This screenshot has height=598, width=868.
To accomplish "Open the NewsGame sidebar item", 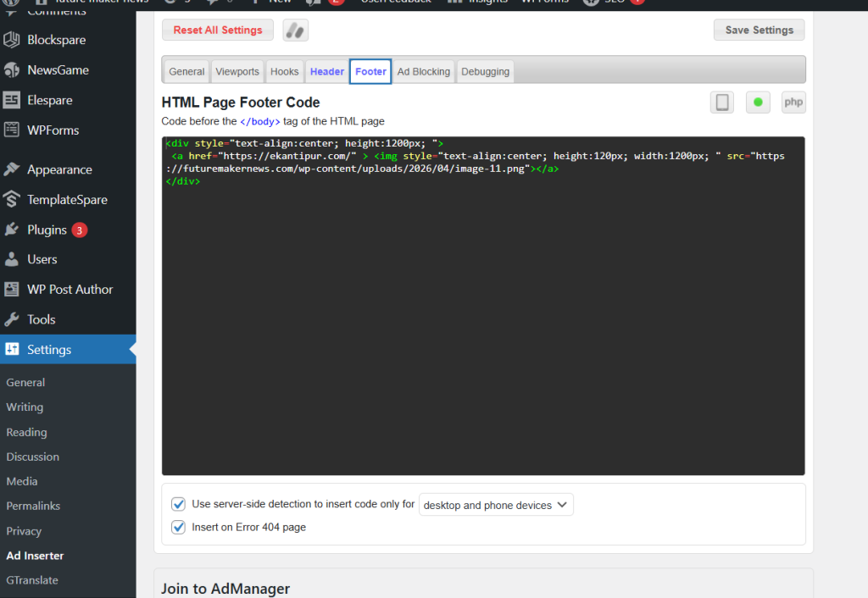I will pos(58,70).
